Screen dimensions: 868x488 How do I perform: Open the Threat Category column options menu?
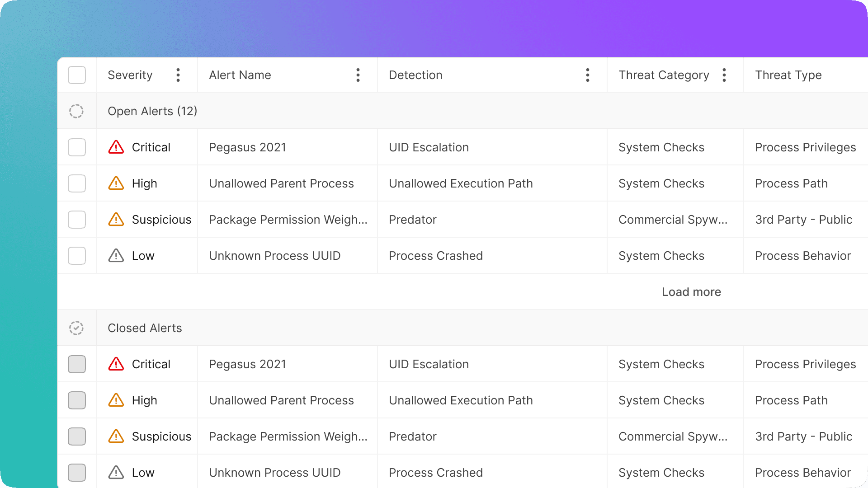[x=724, y=75]
